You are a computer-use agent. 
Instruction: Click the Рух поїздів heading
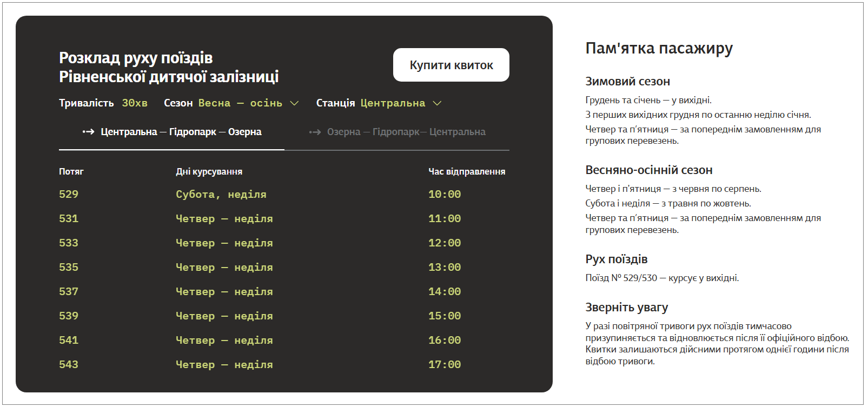tap(616, 259)
